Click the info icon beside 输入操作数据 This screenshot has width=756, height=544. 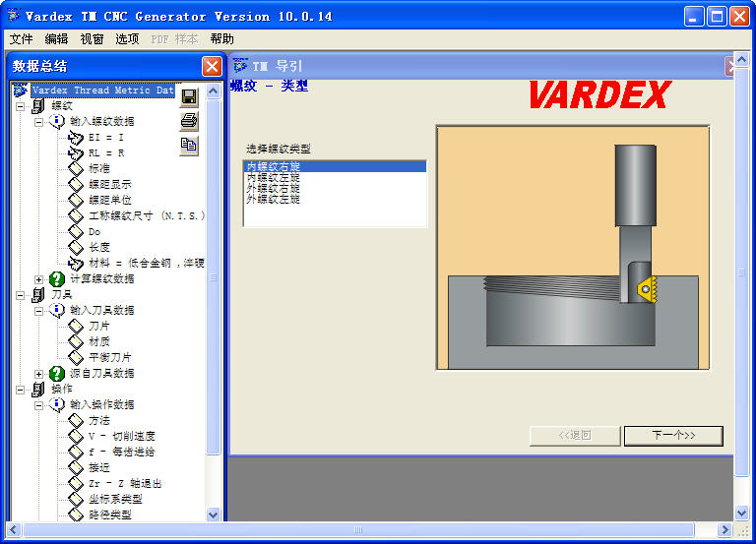[x=57, y=404]
